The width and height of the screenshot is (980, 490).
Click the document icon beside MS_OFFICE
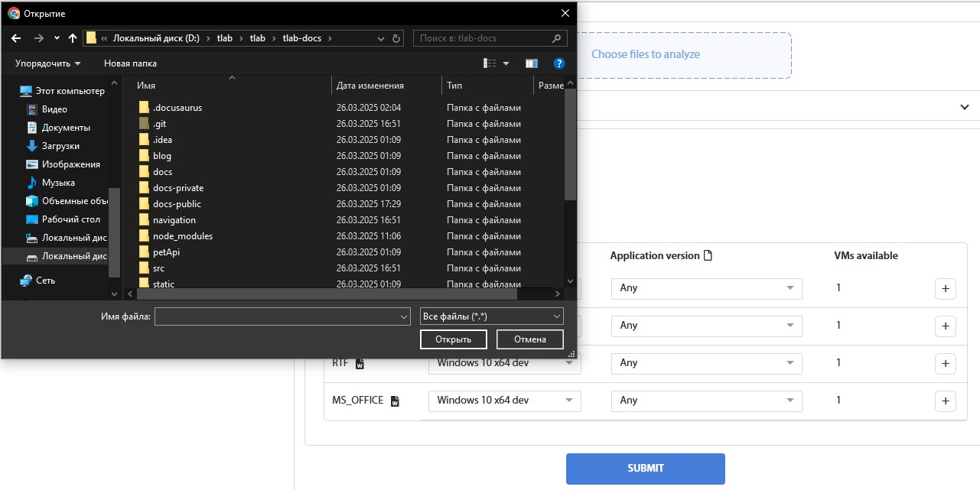[x=394, y=400]
